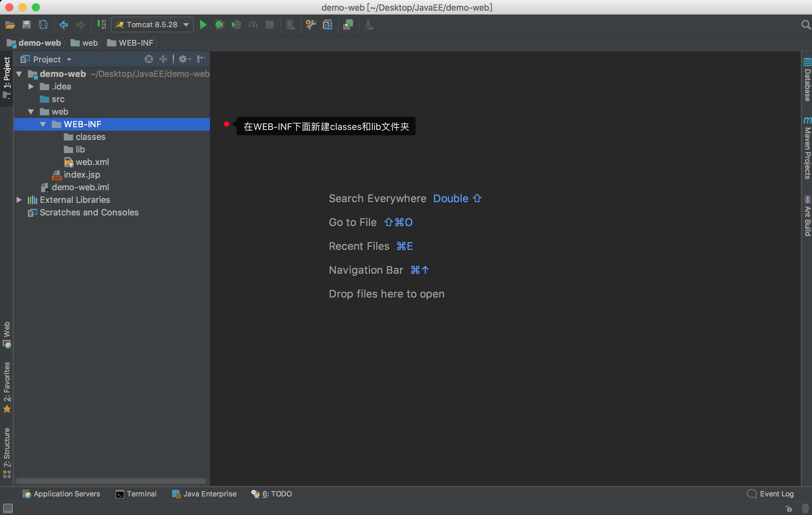
Task: Start debugging with the bug icon
Action: pos(220,25)
